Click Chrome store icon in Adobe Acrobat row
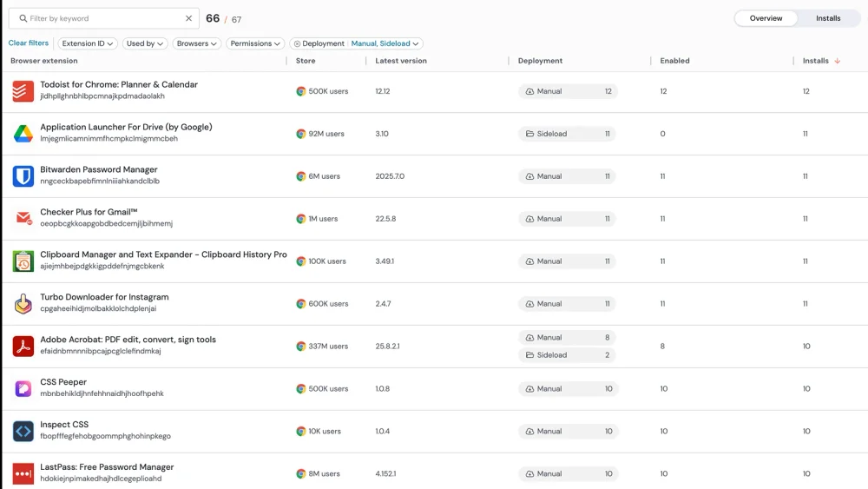The width and height of the screenshot is (868, 489). 300,346
